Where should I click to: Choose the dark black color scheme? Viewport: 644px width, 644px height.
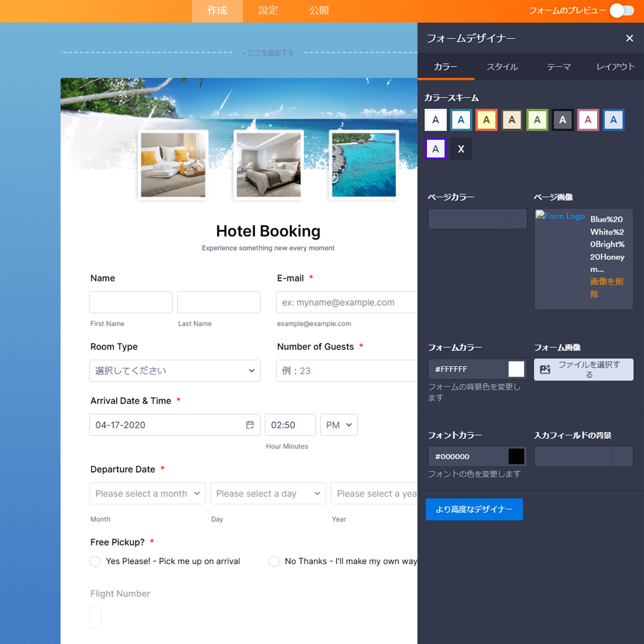point(563,120)
